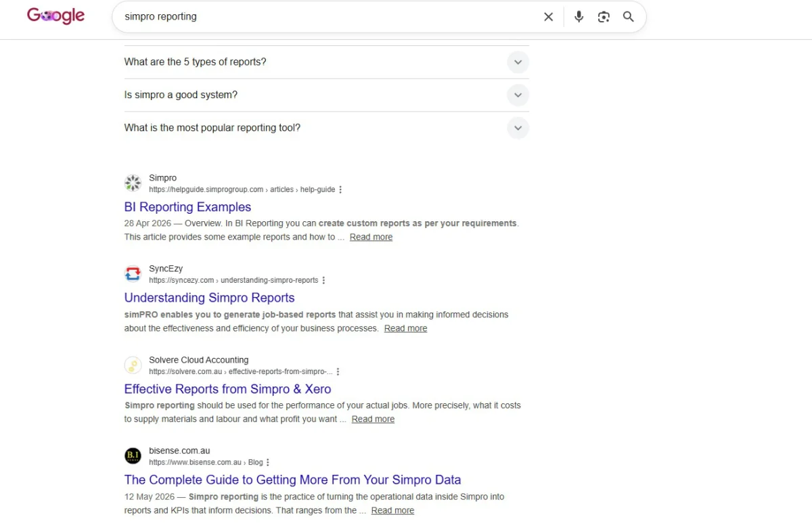Open 'Effective Reports from Simpro & Xero' result
The height and width of the screenshot is (527, 812).
[x=227, y=389]
